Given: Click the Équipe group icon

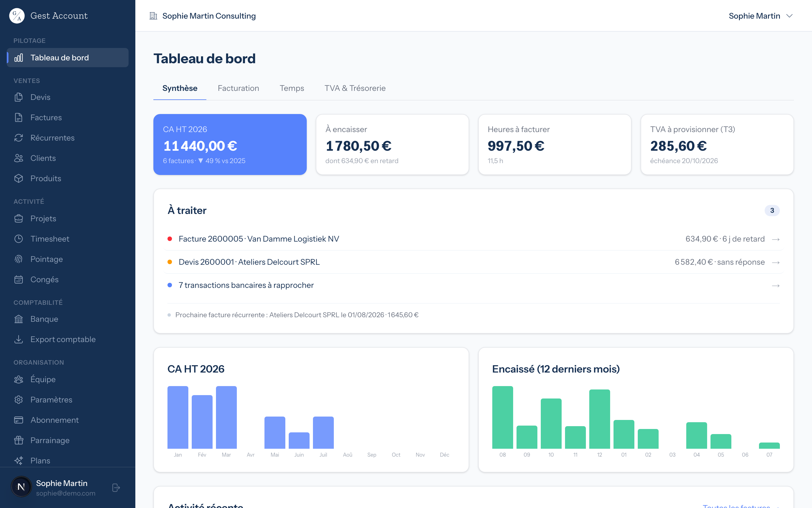Looking at the screenshot, I should [19, 379].
